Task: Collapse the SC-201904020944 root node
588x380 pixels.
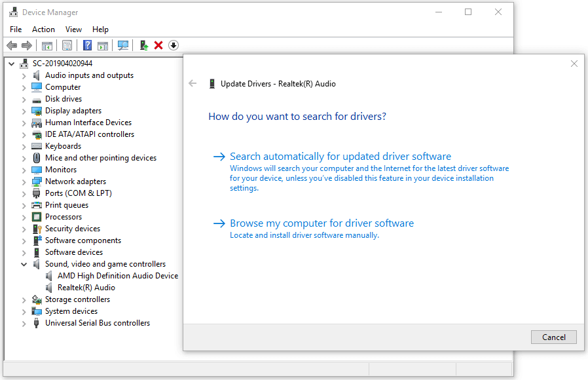Action: [12, 64]
